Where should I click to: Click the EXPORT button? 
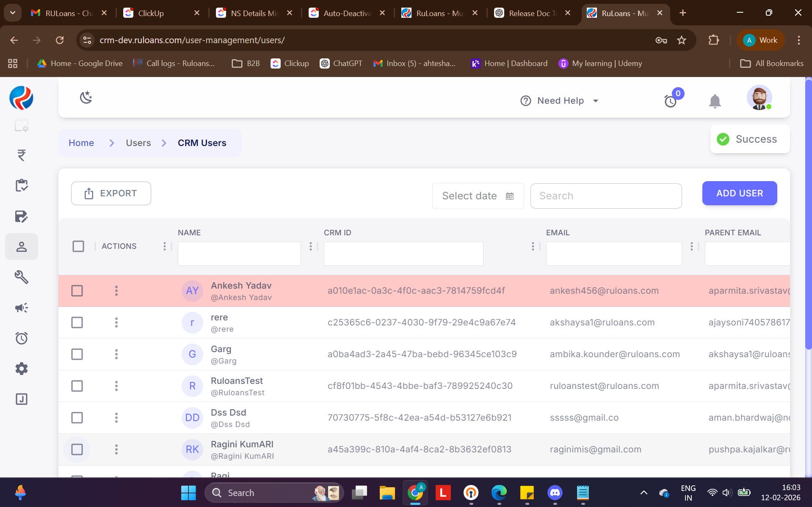(x=111, y=193)
